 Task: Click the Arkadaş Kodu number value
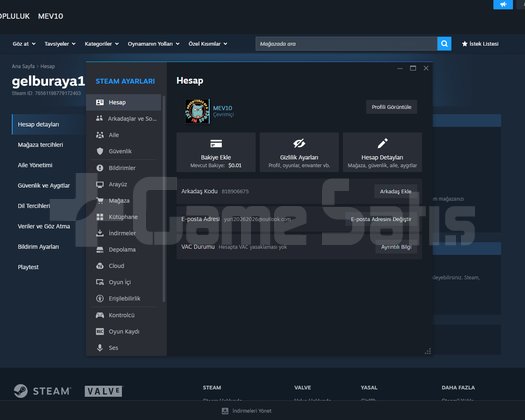(235, 192)
